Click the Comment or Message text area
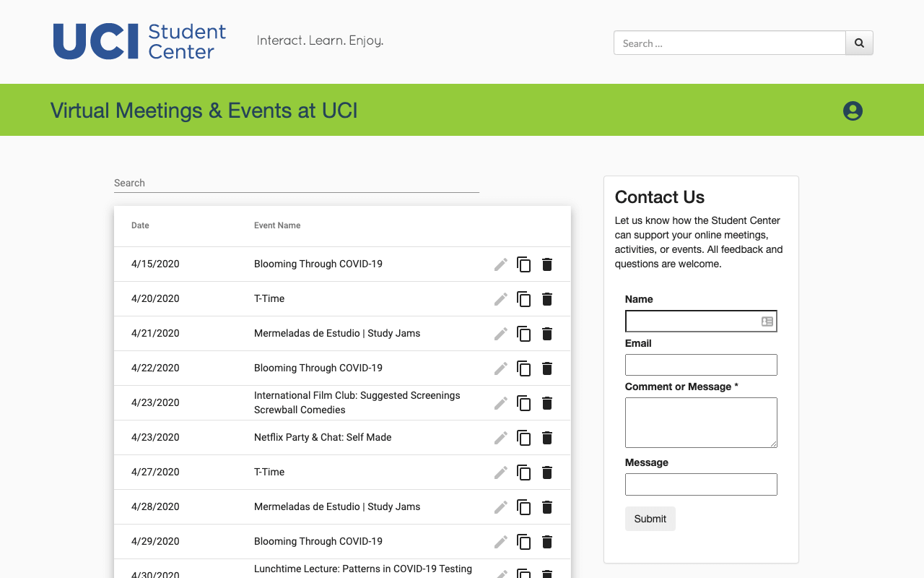Image resolution: width=924 pixels, height=578 pixels. pyautogui.click(x=701, y=422)
